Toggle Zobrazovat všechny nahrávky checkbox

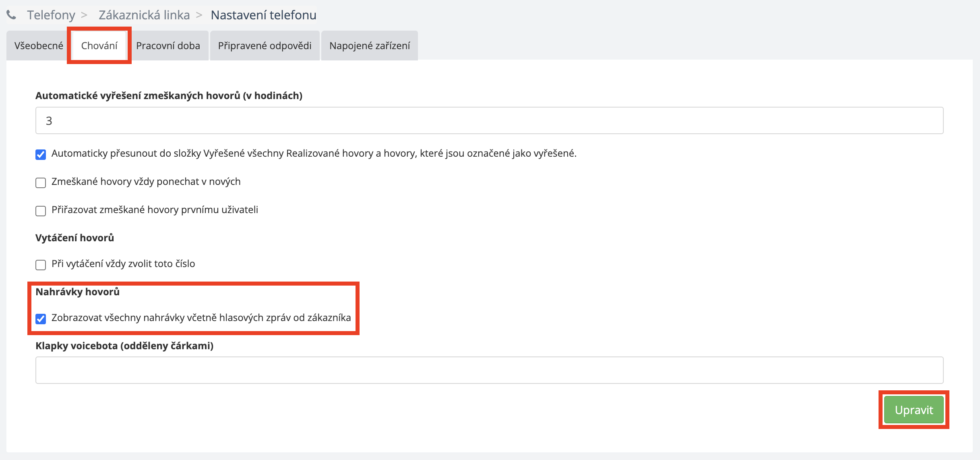(41, 319)
